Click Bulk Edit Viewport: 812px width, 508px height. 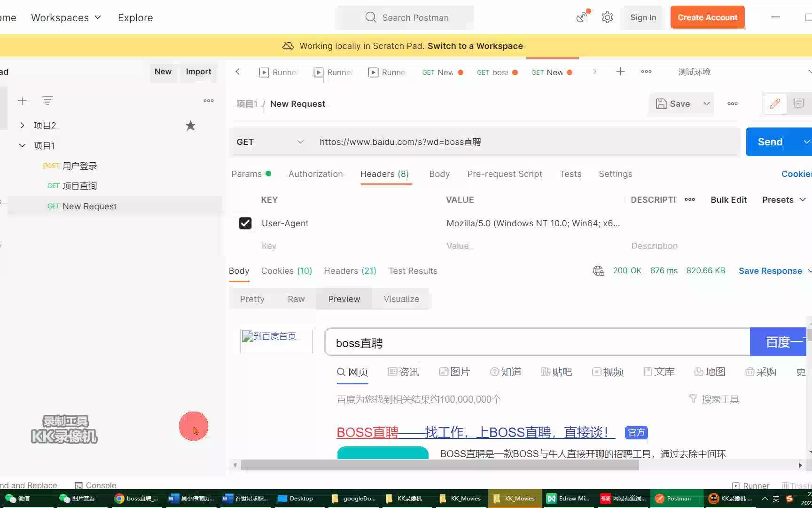[x=728, y=200]
